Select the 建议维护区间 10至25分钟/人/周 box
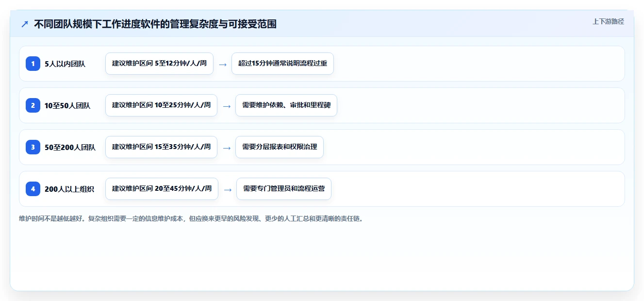Image resolution: width=644 pixels, height=301 pixels. coord(161,105)
